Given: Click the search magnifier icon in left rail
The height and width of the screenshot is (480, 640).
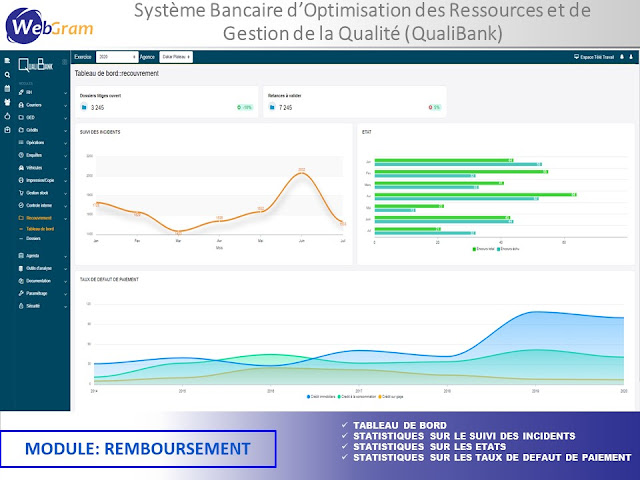Looking at the screenshot, I should pyautogui.click(x=7, y=75).
